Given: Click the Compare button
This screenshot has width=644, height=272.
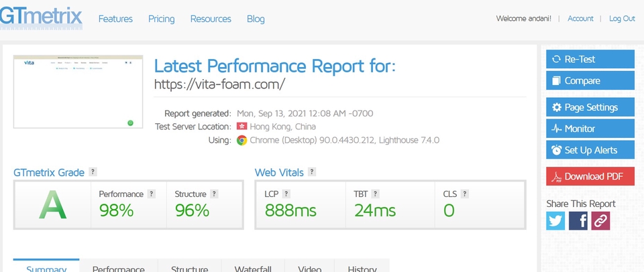Looking at the screenshot, I should tap(590, 80).
